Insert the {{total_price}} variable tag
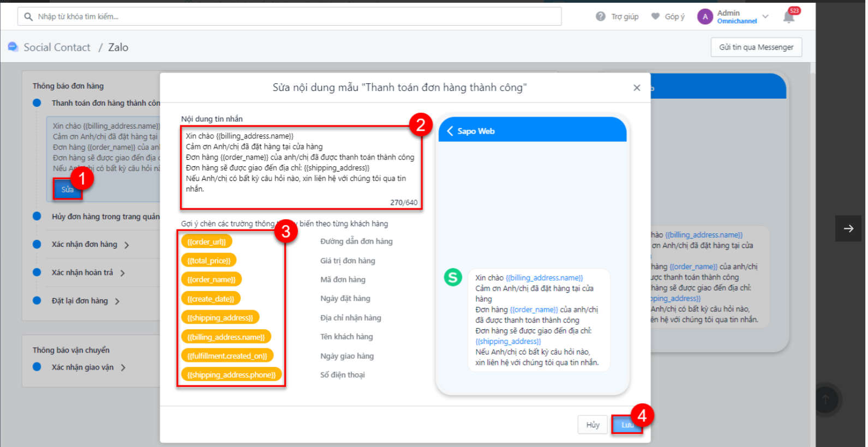868x447 pixels. 209,261
